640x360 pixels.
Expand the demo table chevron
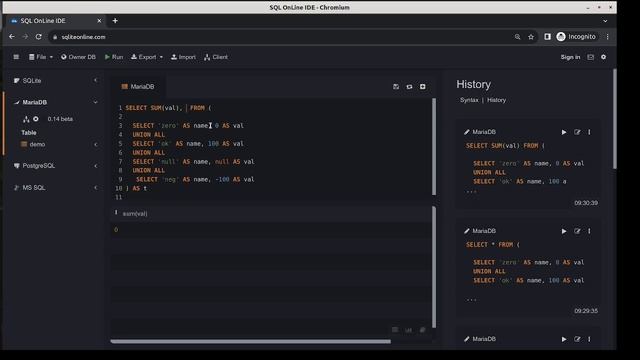[x=96, y=144]
